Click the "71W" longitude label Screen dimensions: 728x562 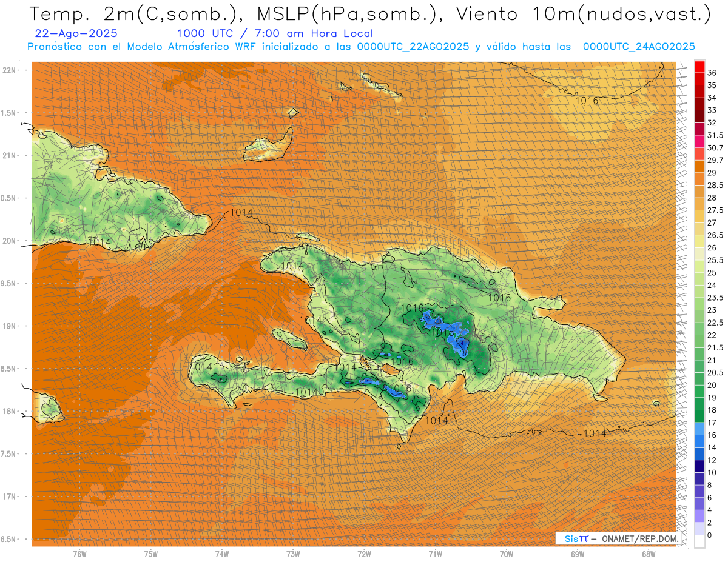click(x=435, y=554)
